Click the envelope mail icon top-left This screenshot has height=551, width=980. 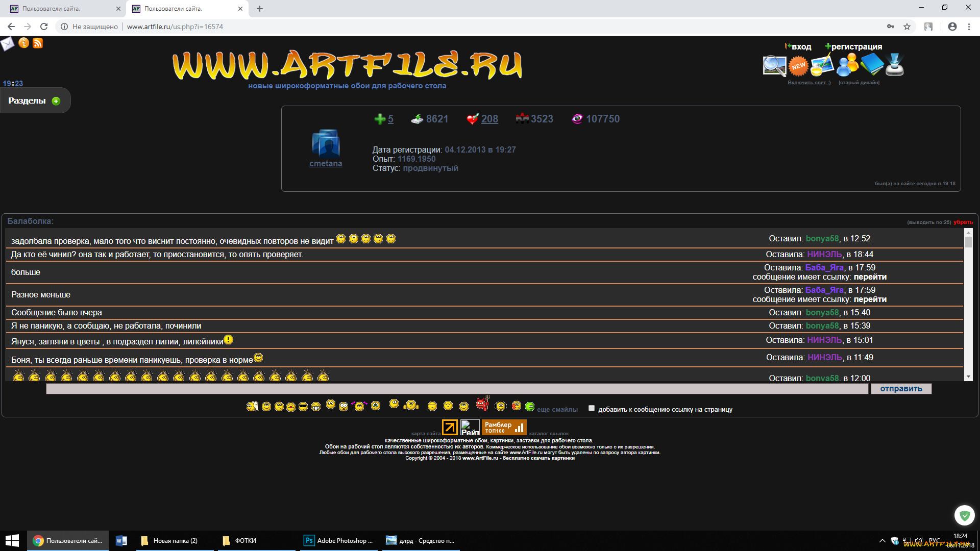click(7, 44)
